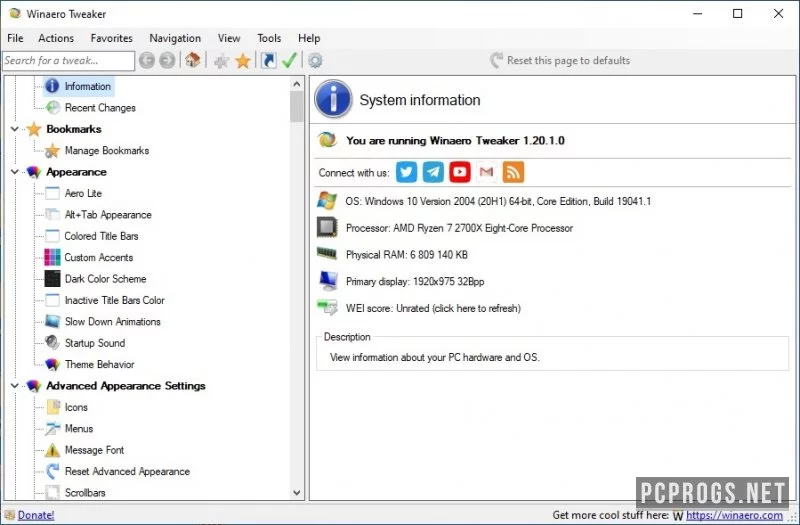This screenshot has height=525, width=800.
Task: Refresh the WEI score text
Action: coord(433,308)
